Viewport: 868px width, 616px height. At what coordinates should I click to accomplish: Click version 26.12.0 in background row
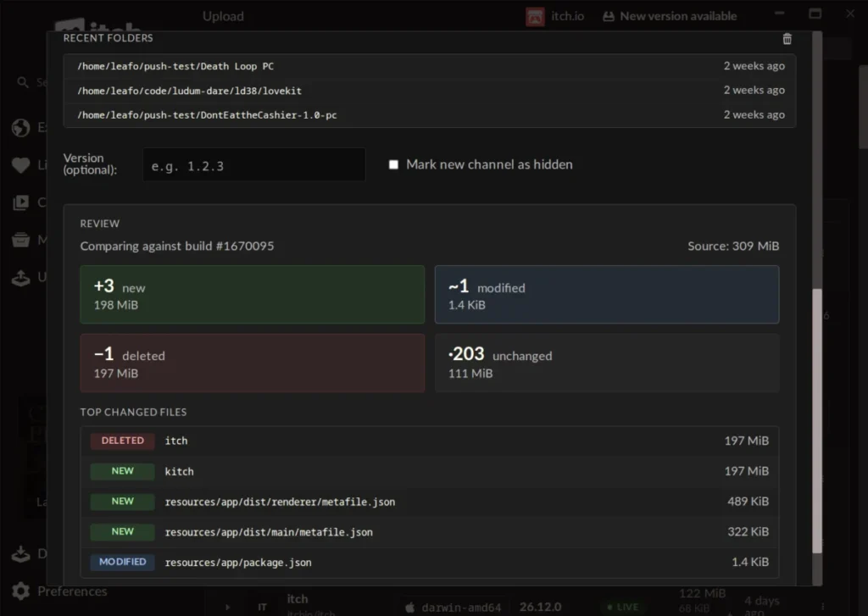tap(540, 608)
